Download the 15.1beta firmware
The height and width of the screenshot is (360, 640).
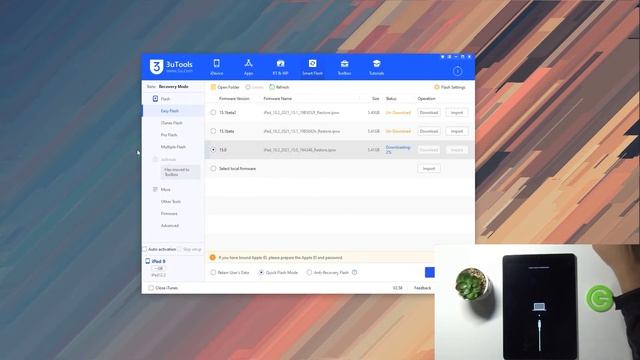click(429, 131)
